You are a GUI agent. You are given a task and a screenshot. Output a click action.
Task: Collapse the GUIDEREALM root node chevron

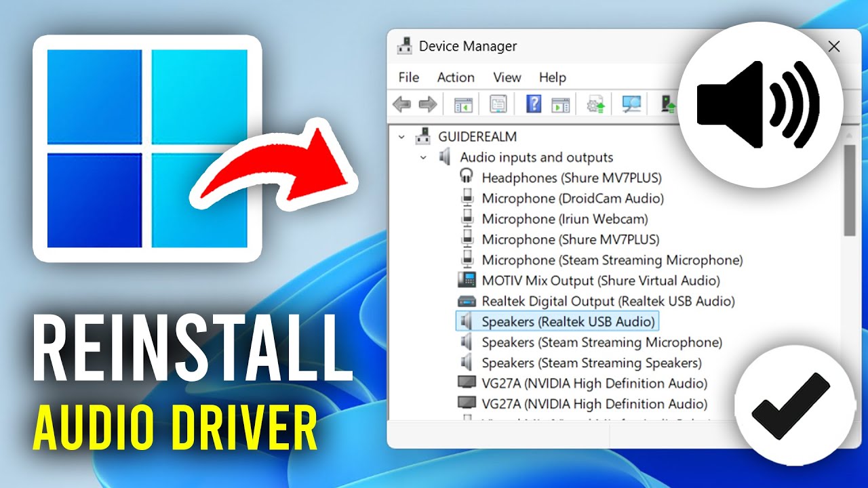pos(401,137)
